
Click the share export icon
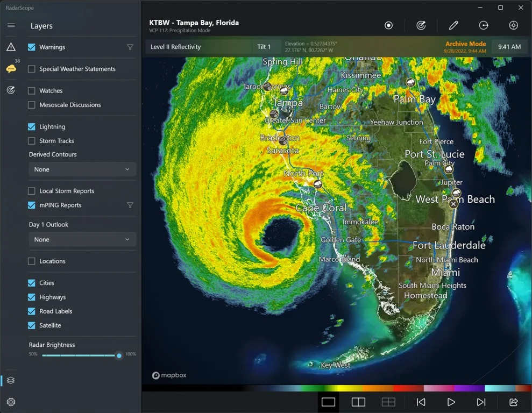click(513, 402)
